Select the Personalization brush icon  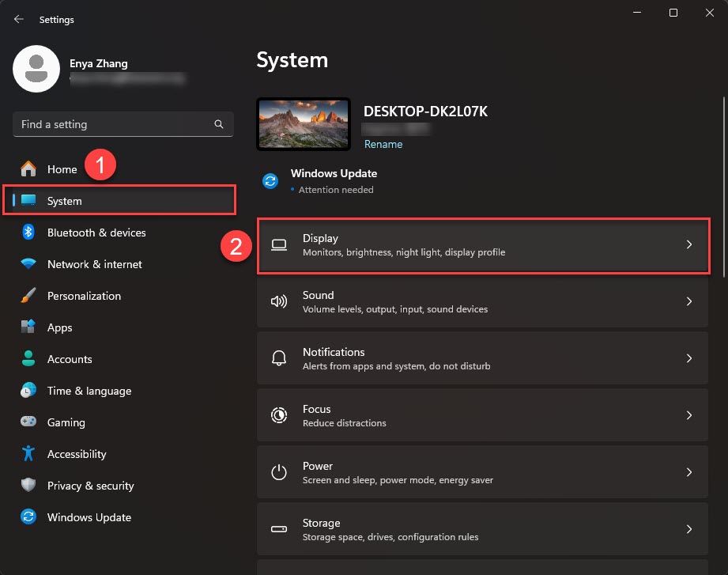pyautogui.click(x=28, y=296)
